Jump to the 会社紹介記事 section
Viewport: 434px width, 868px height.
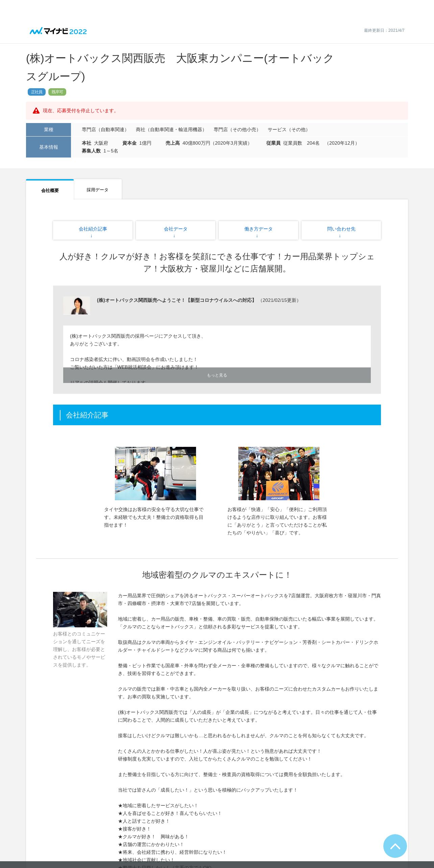tap(93, 231)
